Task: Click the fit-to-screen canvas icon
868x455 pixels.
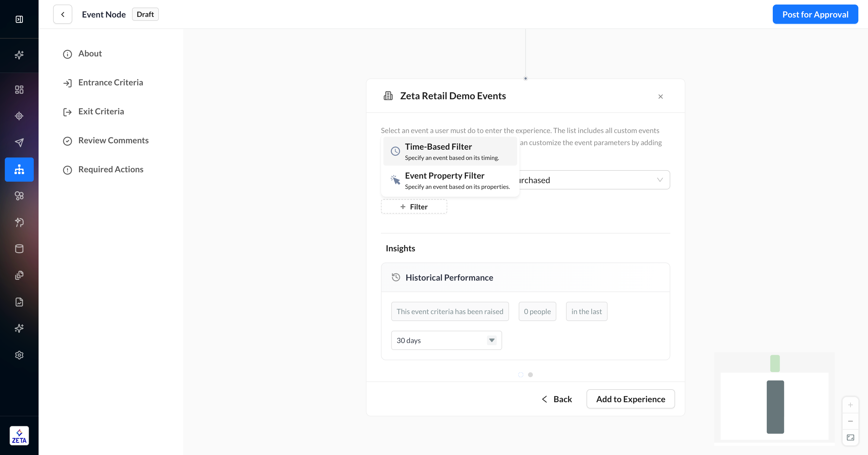Action: point(850,437)
